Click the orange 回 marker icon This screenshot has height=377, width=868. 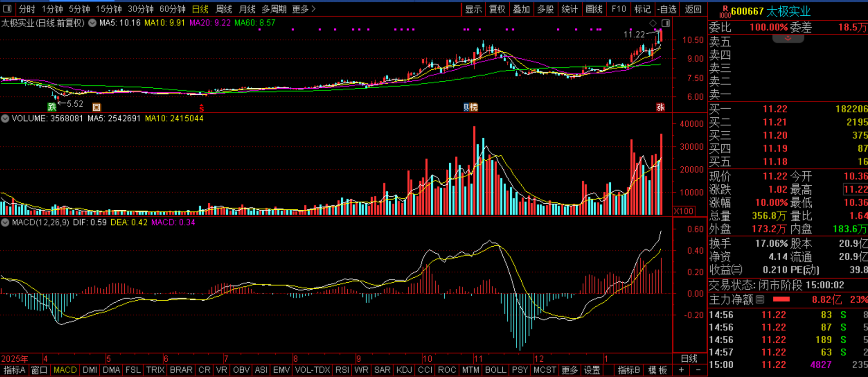click(x=96, y=107)
